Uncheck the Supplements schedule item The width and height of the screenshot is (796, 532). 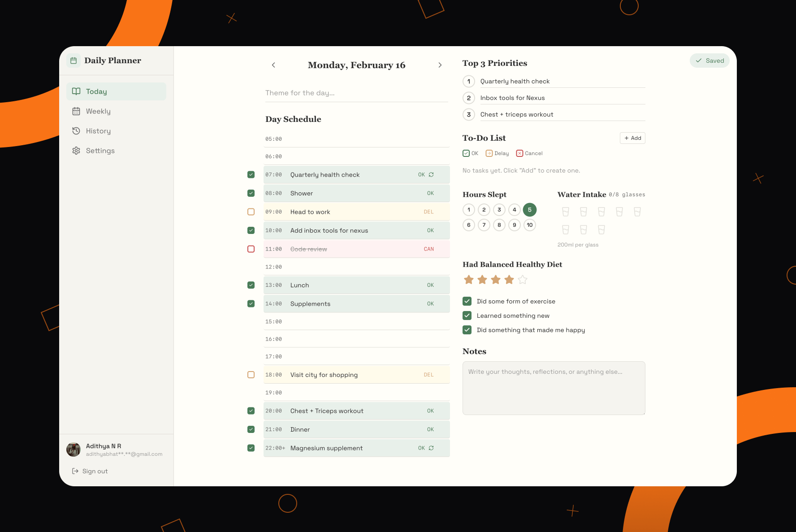point(251,304)
